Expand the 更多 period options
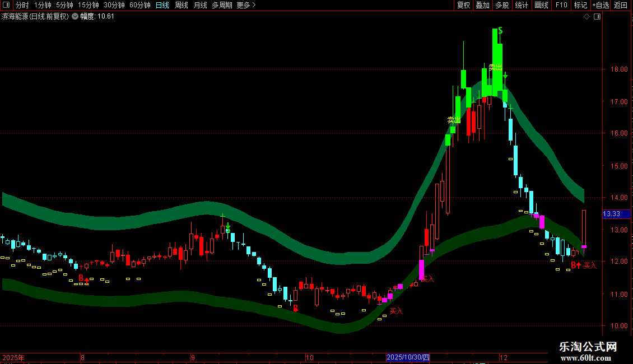Image resolution: width=633 pixels, height=364 pixels. 246,5
